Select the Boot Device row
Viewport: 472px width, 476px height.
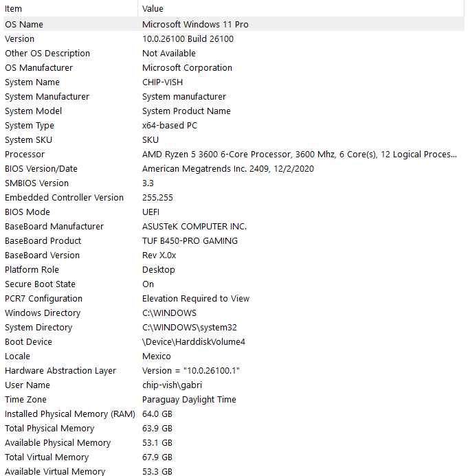[x=234, y=341]
